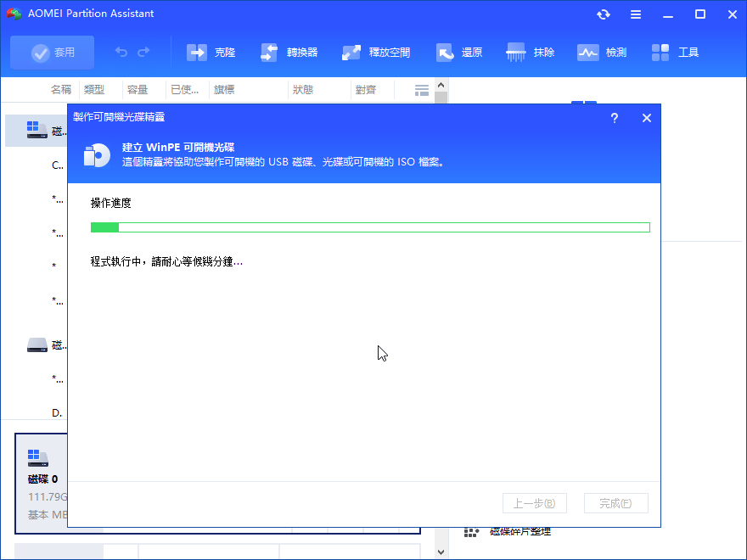Click the 類型 column header

point(94,90)
